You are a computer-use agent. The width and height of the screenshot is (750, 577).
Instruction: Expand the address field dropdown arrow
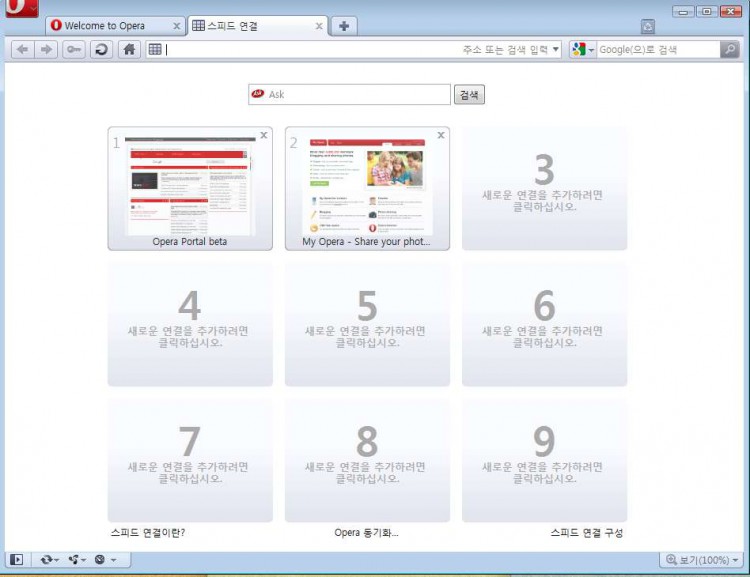(556, 49)
